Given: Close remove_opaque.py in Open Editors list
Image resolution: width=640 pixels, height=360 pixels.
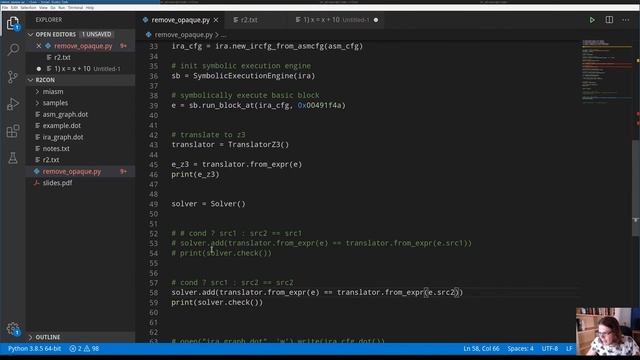Looking at the screenshot, I should [x=39, y=46].
